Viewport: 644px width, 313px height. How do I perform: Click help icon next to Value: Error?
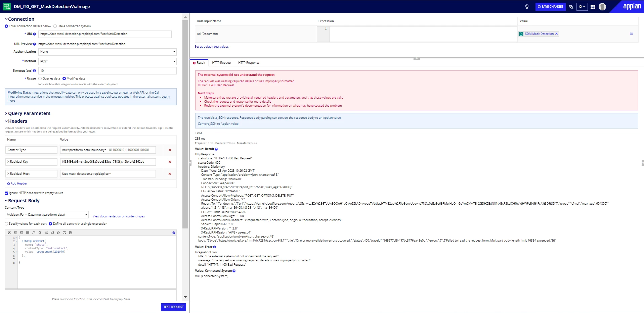[x=214, y=247]
